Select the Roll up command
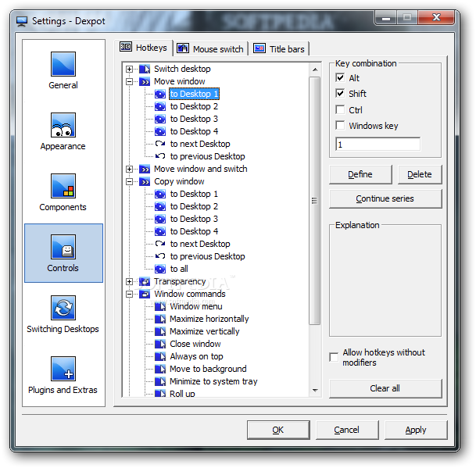This screenshot has height=468, width=476. (182, 394)
